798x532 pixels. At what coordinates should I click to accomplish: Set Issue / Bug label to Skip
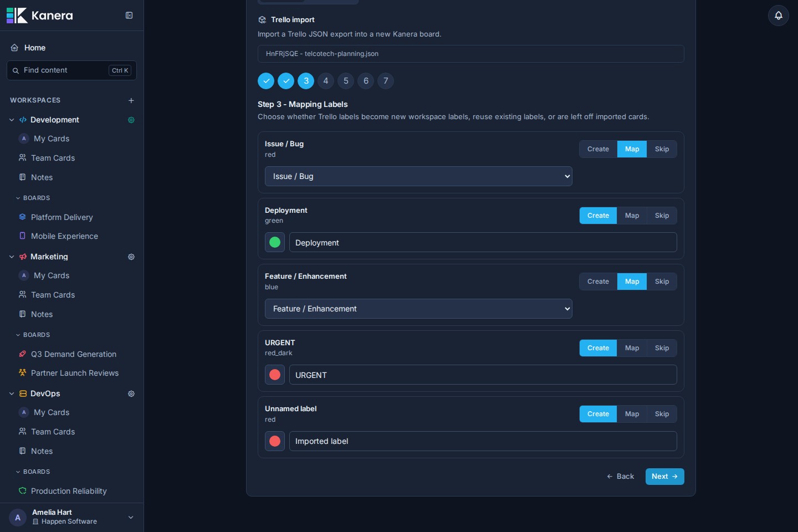tap(662, 149)
